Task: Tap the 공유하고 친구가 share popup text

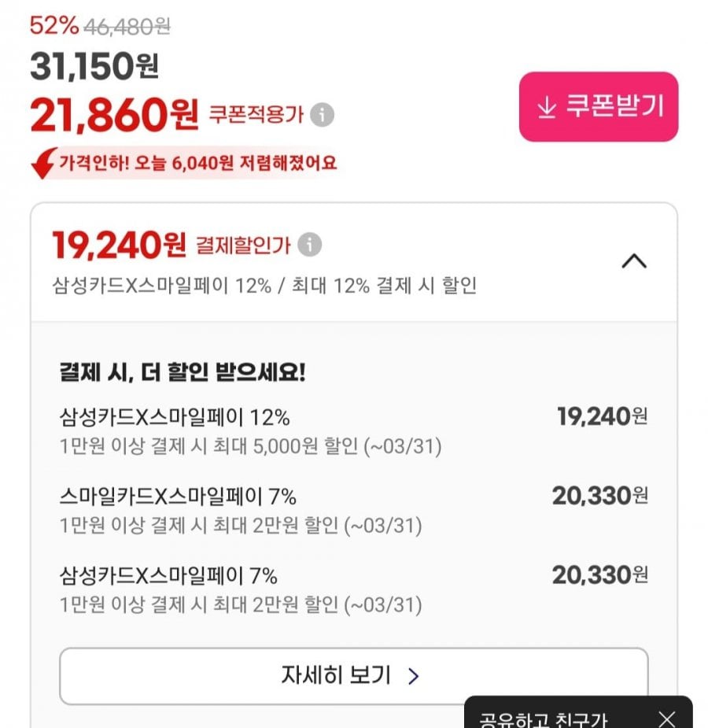Action: tap(543, 719)
